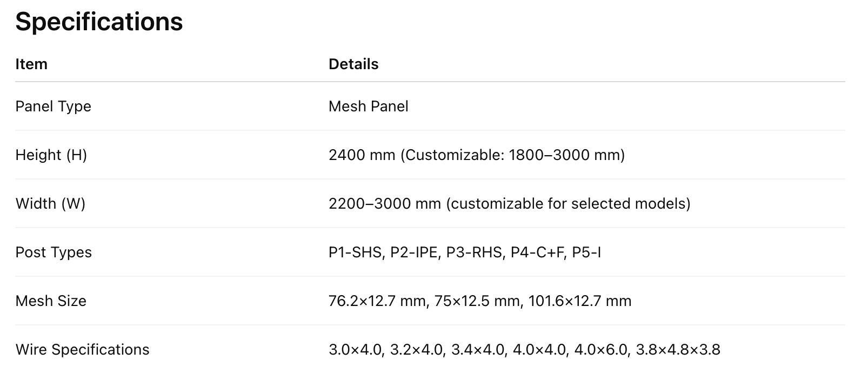Click the P5-I post type
868x386 pixels.
tap(586, 252)
